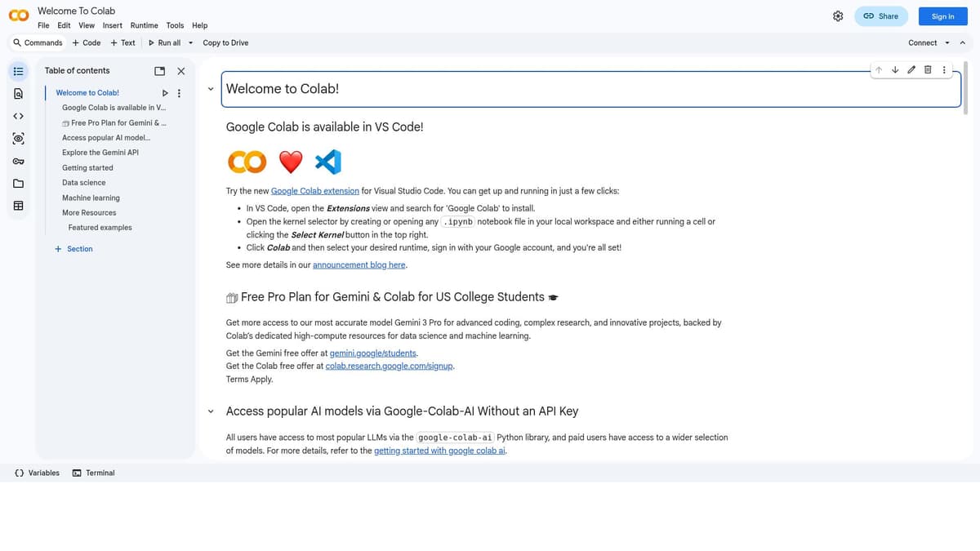Open the Find and replace sidebar icon
980x551 pixels.
click(18, 94)
